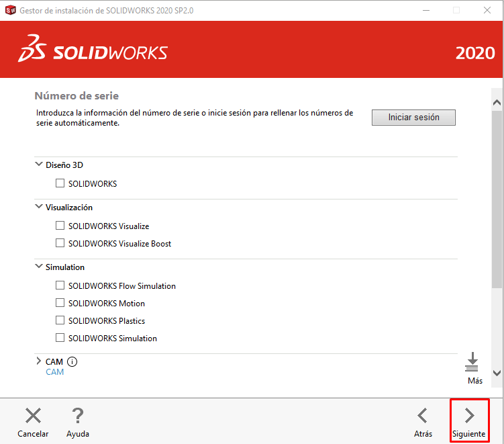The width and height of the screenshot is (504, 444).
Task: Tick SOLIDWORKS Visualize Boost checkbox
Action: tap(60, 243)
